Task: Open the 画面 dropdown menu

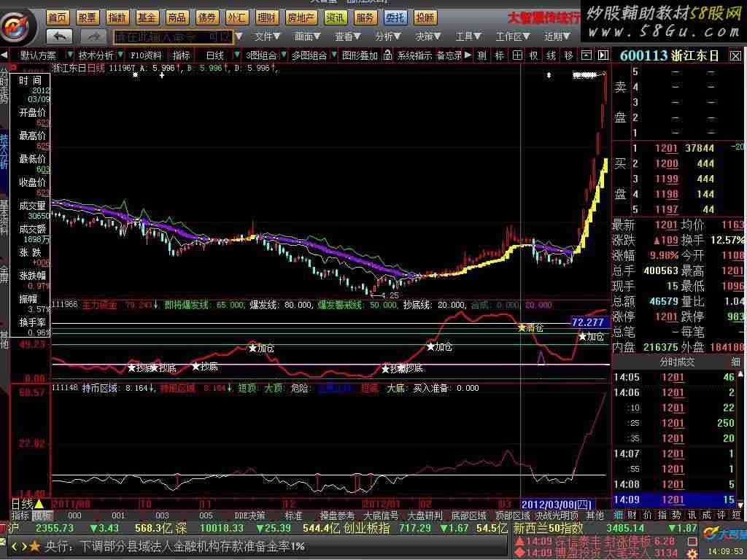Action: pyautogui.click(x=307, y=36)
